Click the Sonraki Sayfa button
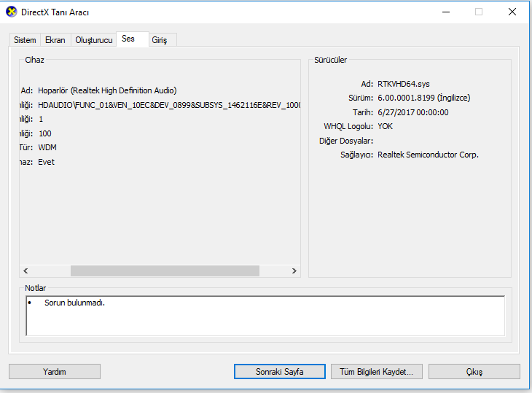The height and width of the screenshot is (393, 532). [280, 372]
